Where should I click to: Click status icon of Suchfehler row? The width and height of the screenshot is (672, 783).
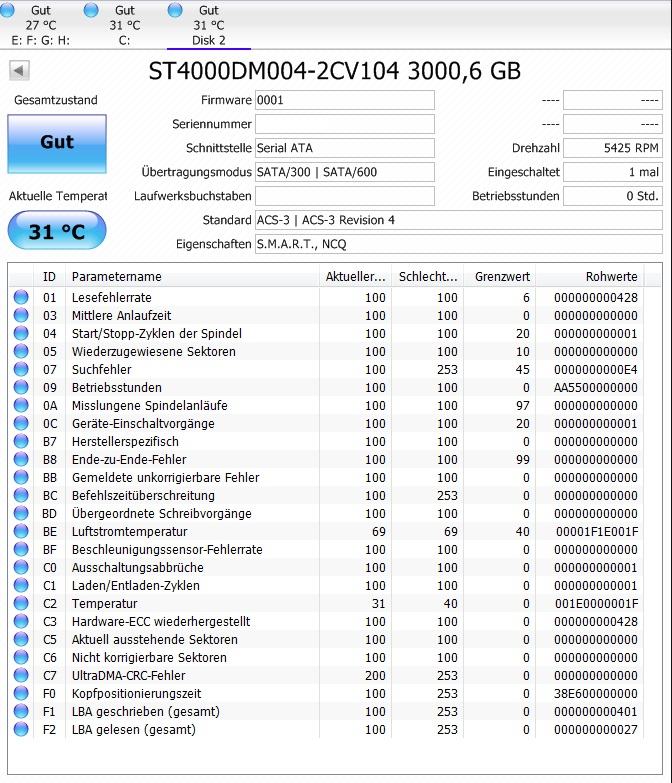[x=21, y=369]
